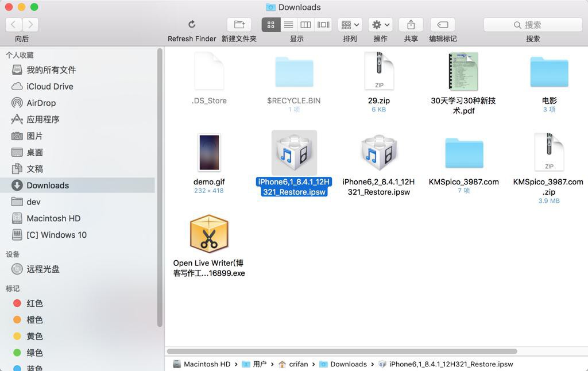
Task: Click crifan in path bar
Action: [293, 364]
